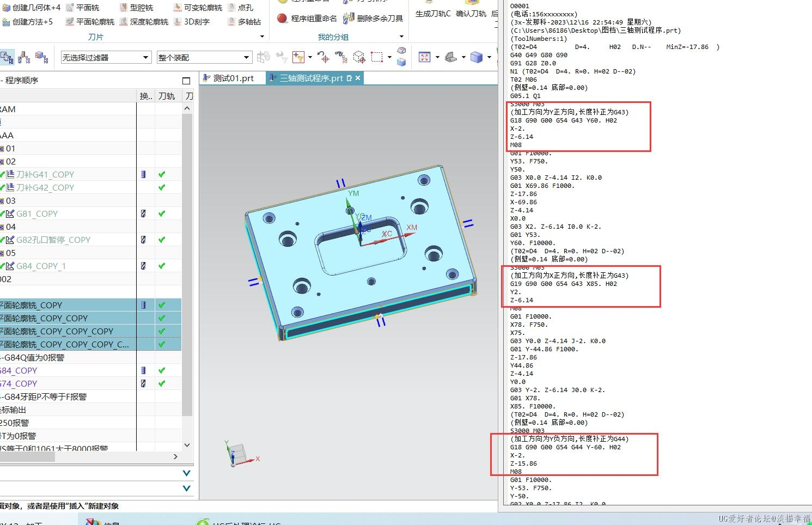Select the 平面轮廓铣_COPY_COPY row

pyautogui.click(x=90, y=318)
